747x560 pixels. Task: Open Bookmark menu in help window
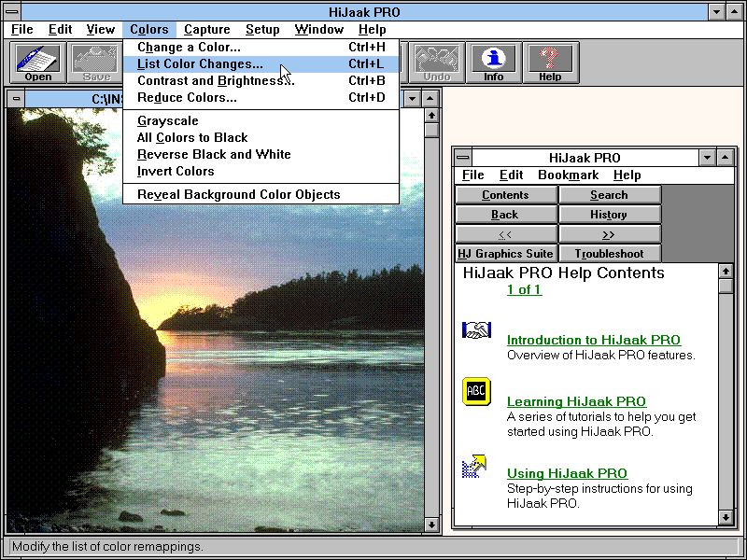(568, 175)
